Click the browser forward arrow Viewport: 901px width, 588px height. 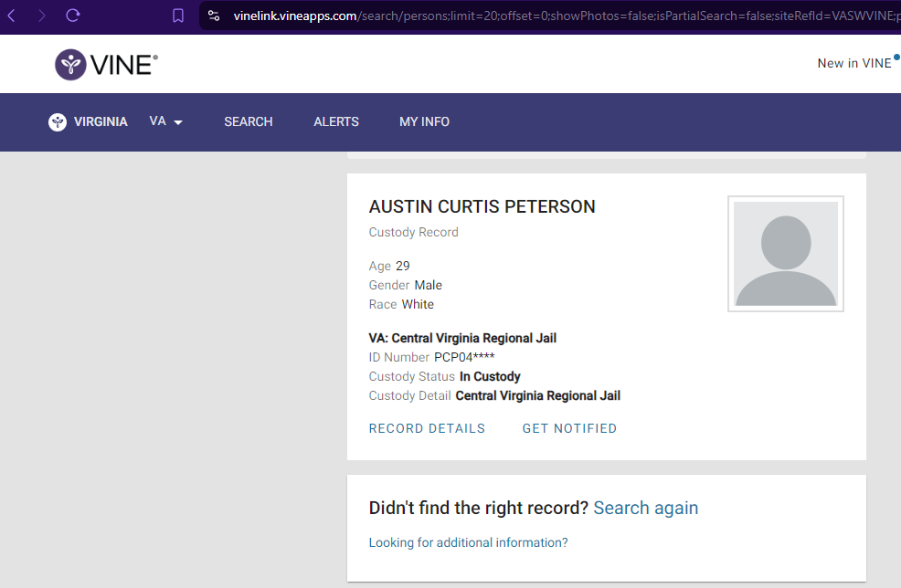click(41, 16)
